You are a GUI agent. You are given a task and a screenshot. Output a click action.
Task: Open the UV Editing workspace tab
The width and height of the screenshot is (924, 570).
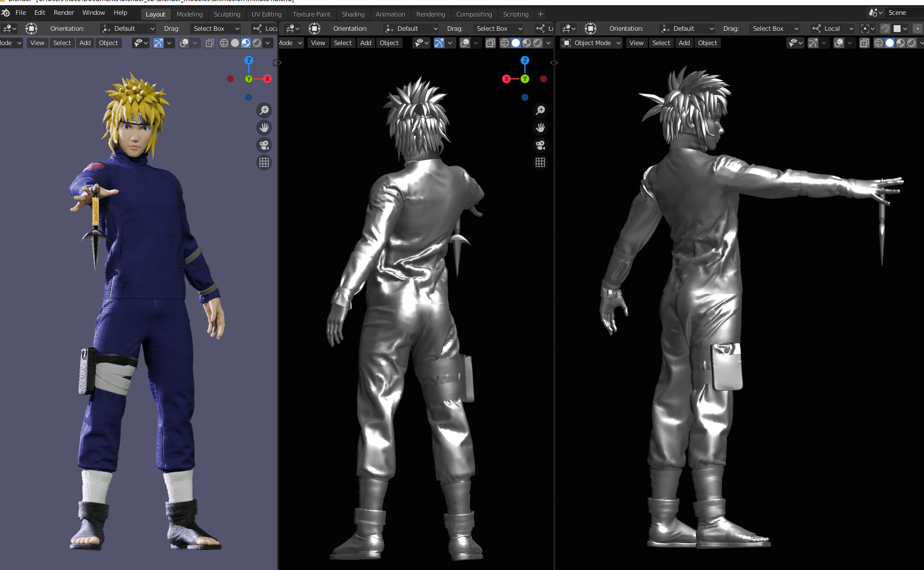click(x=266, y=14)
